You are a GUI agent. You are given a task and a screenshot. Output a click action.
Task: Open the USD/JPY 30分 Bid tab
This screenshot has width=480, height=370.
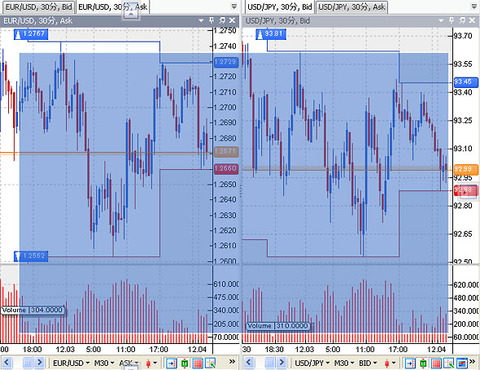coord(279,7)
